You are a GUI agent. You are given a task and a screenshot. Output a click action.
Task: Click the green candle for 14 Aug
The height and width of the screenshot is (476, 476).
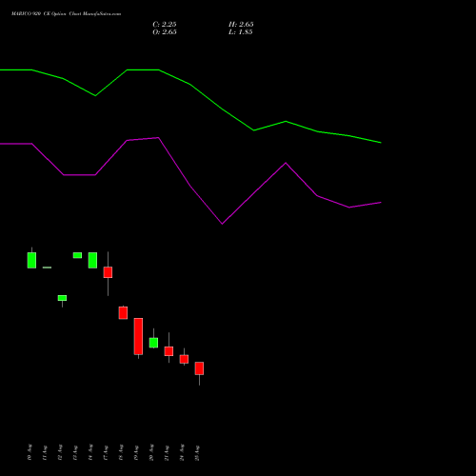[x=92, y=260]
